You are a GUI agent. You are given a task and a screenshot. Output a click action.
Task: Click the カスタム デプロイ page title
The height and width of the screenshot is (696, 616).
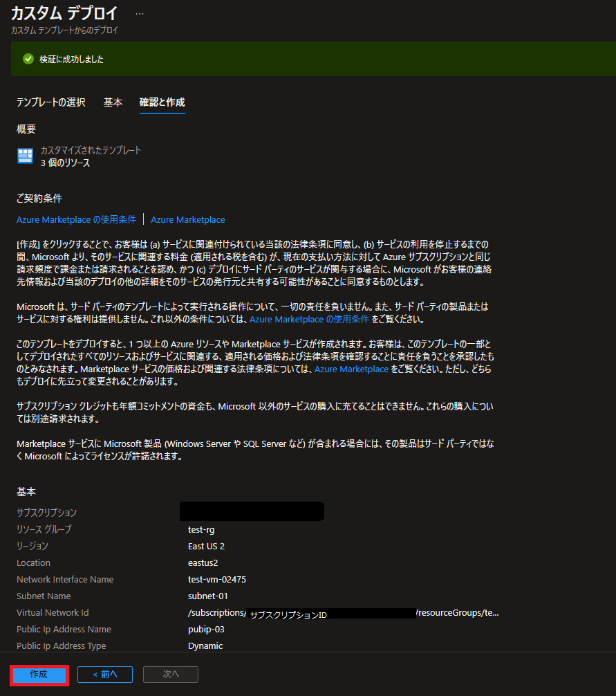pyautogui.click(x=64, y=13)
